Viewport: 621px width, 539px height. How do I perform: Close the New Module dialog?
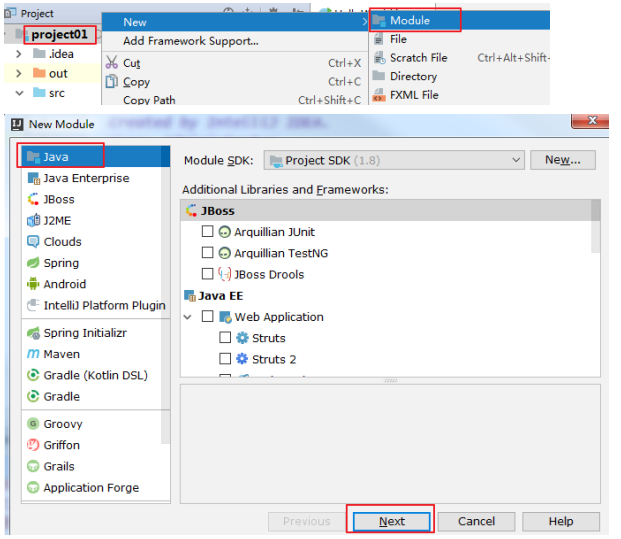click(592, 120)
